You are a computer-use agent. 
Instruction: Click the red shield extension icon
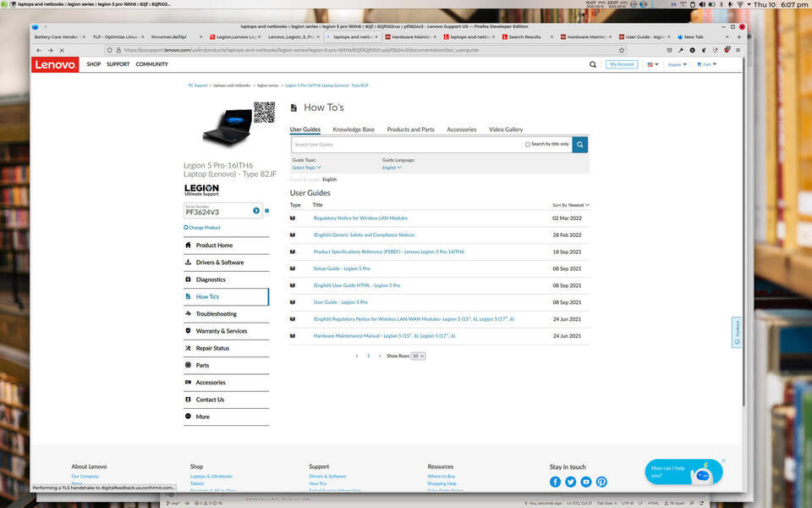click(x=727, y=50)
